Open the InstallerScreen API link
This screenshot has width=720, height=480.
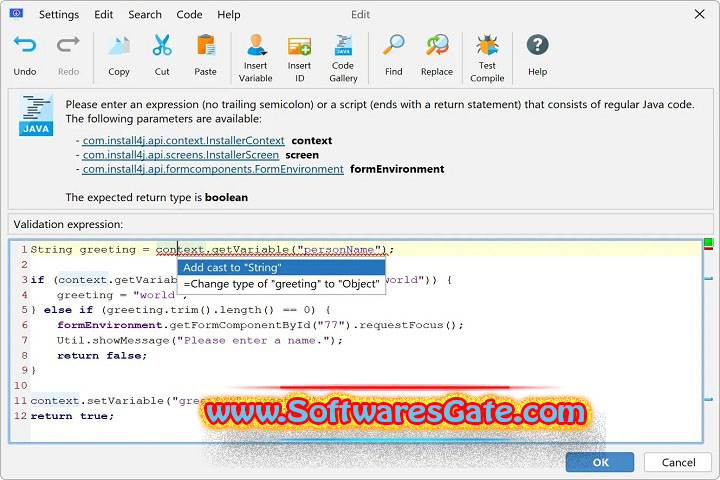(180, 155)
